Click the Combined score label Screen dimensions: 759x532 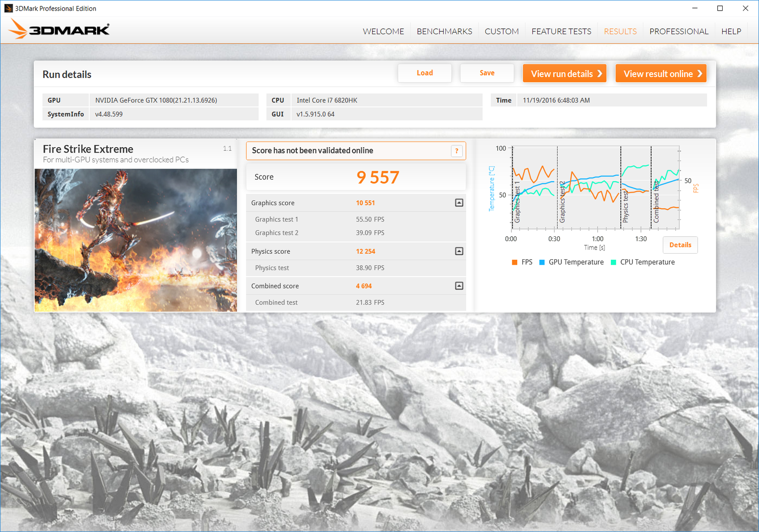(x=275, y=286)
